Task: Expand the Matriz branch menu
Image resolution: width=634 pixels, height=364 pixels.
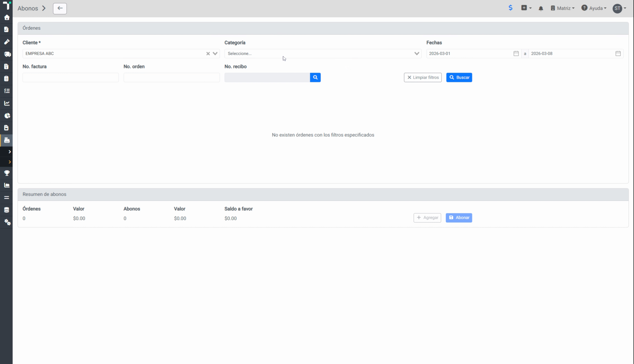Action: (x=562, y=8)
